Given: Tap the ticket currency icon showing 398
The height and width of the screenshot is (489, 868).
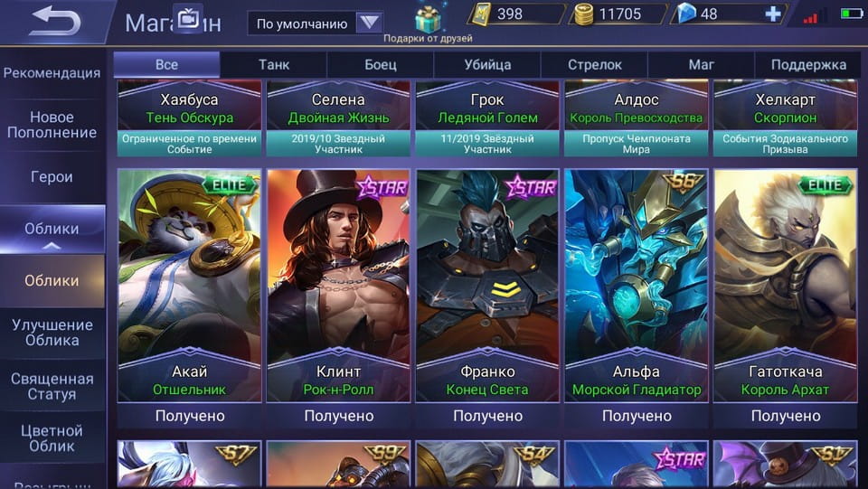Looking at the screenshot, I should 479,14.
